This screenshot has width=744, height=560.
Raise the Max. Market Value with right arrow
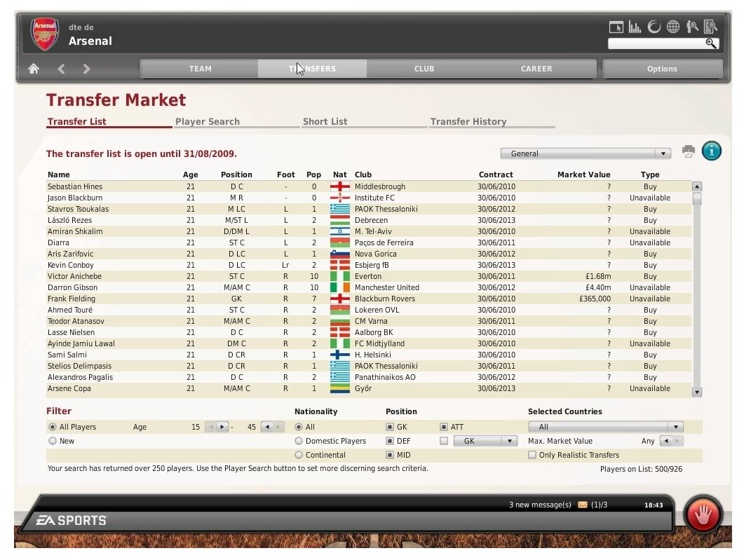tap(677, 441)
